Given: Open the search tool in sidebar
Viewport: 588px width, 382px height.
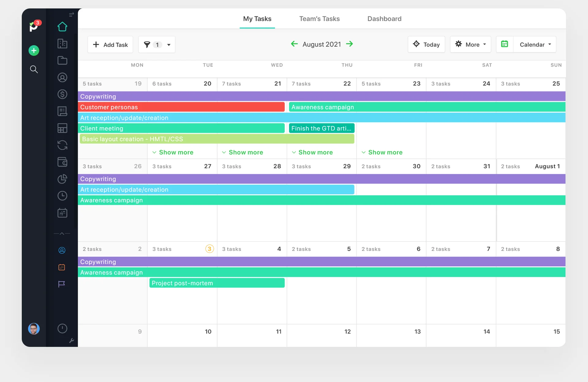Looking at the screenshot, I should (x=34, y=69).
